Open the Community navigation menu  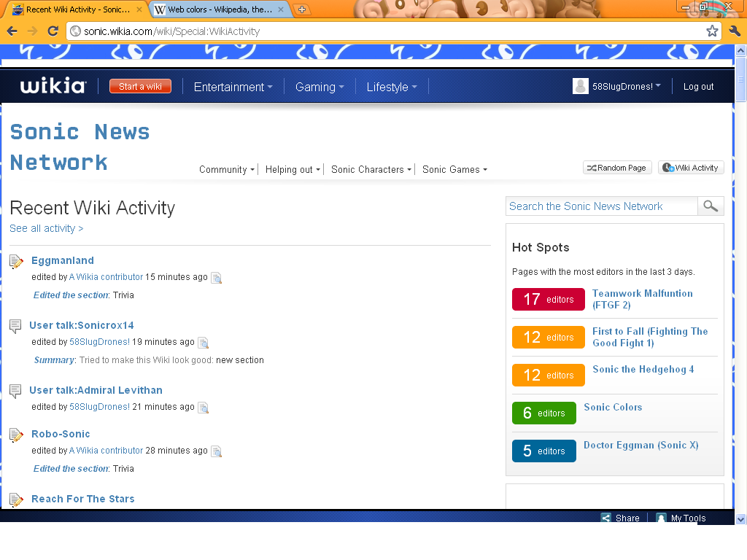pos(227,169)
